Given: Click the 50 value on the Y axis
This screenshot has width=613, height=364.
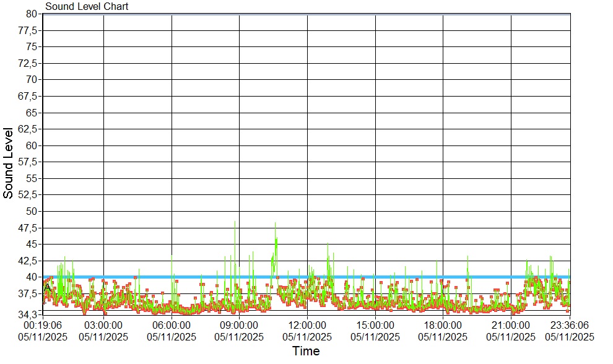Looking at the screenshot, I should click(x=33, y=211).
